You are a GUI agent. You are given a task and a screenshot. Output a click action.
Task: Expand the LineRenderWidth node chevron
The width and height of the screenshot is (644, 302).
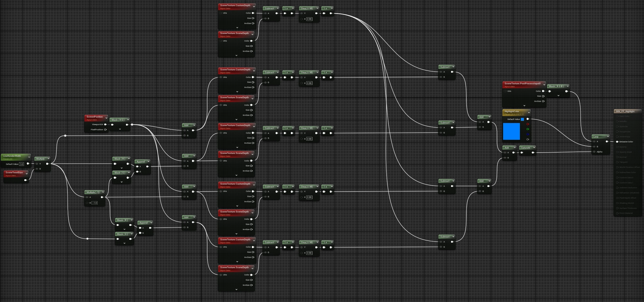coord(29,157)
